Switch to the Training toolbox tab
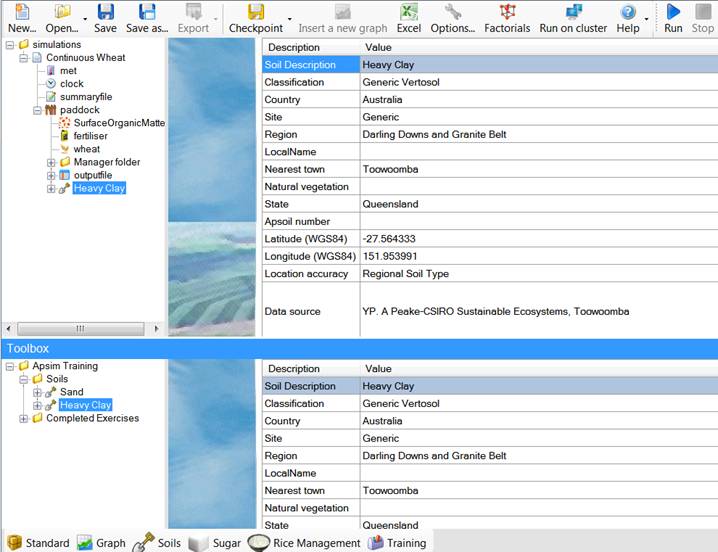The height and width of the screenshot is (552, 718). [397, 543]
